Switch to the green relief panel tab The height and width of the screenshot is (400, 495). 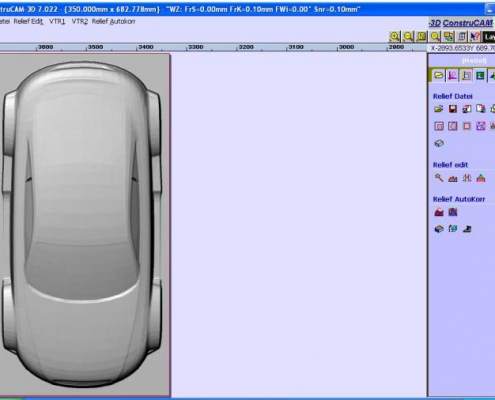[480, 76]
